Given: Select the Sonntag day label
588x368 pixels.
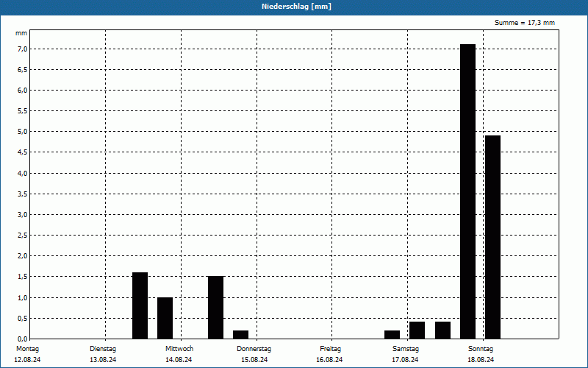Looking at the screenshot, I should tap(481, 349).
